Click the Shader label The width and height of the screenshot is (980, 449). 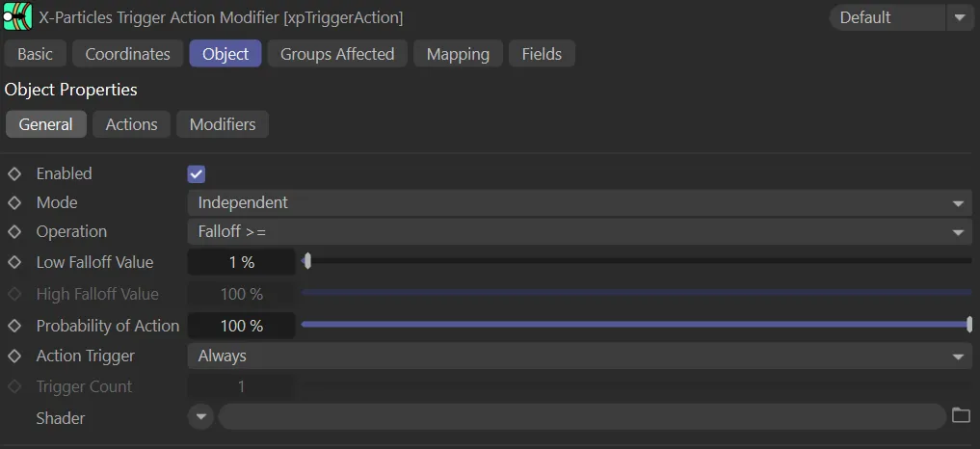(x=61, y=418)
